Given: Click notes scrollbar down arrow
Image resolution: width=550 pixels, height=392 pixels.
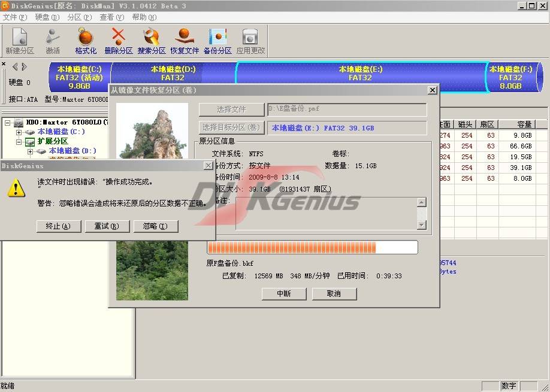Looking at the screenshot, I should (422, 225).
